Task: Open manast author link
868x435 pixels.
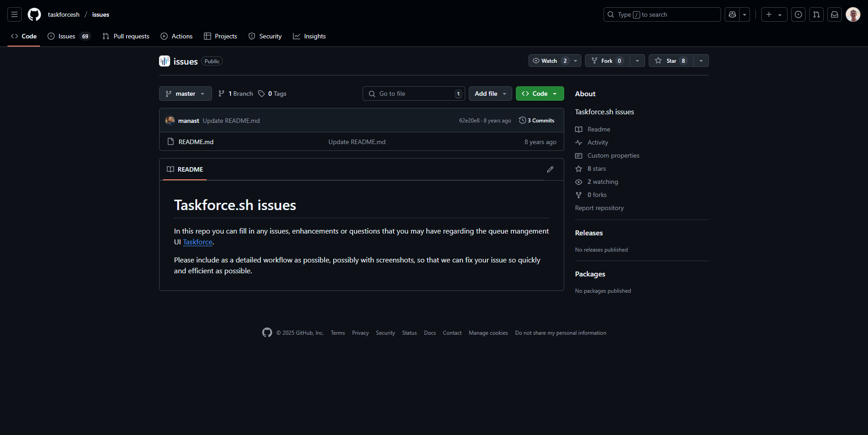Action: pyautogui.click(x=189, y=121)
